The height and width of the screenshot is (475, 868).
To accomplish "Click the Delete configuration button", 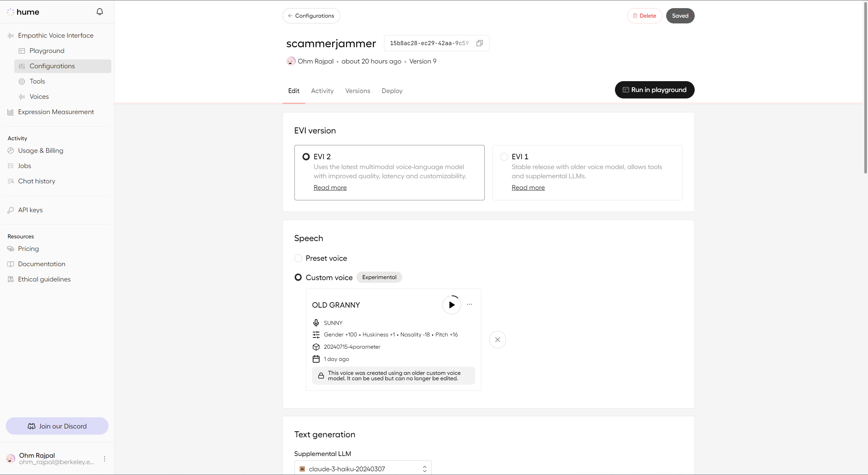I will point(644,16).
